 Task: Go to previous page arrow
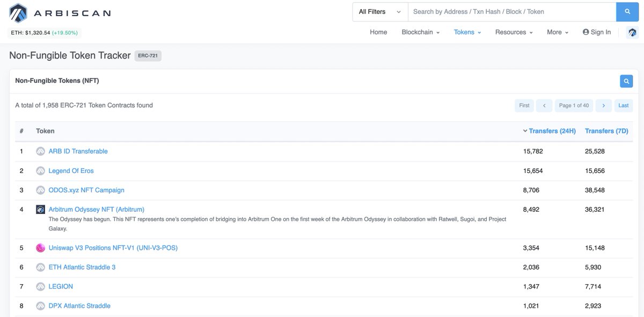pyautogui.click(x=544, y=105)
